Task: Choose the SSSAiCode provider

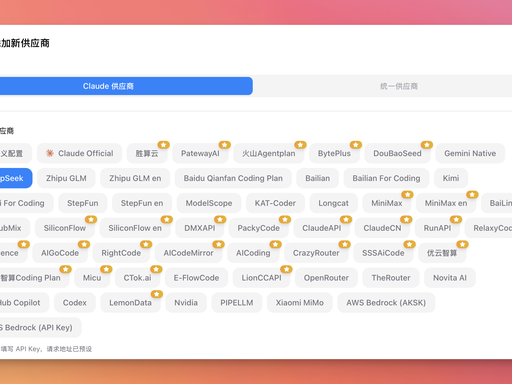Action: coord(383,253)
